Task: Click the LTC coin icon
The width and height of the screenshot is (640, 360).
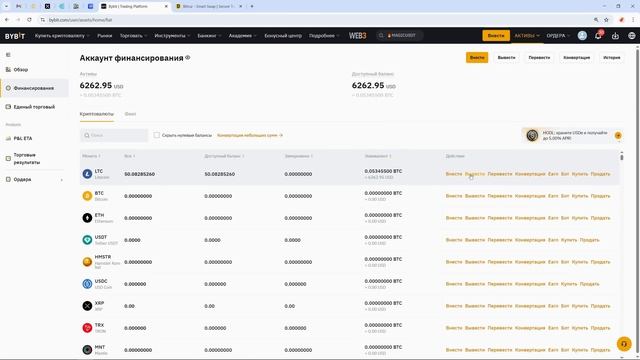Action: (x=87, y=174)
